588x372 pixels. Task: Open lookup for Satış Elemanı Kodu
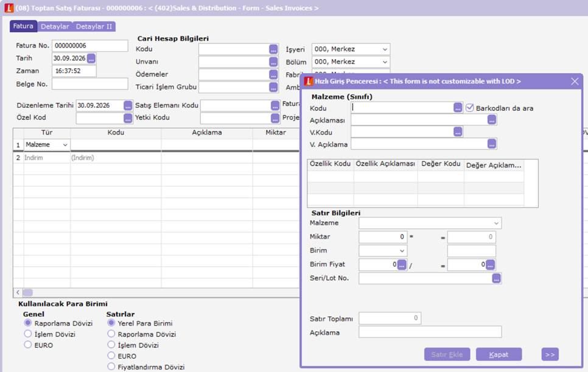pos(275,106)
